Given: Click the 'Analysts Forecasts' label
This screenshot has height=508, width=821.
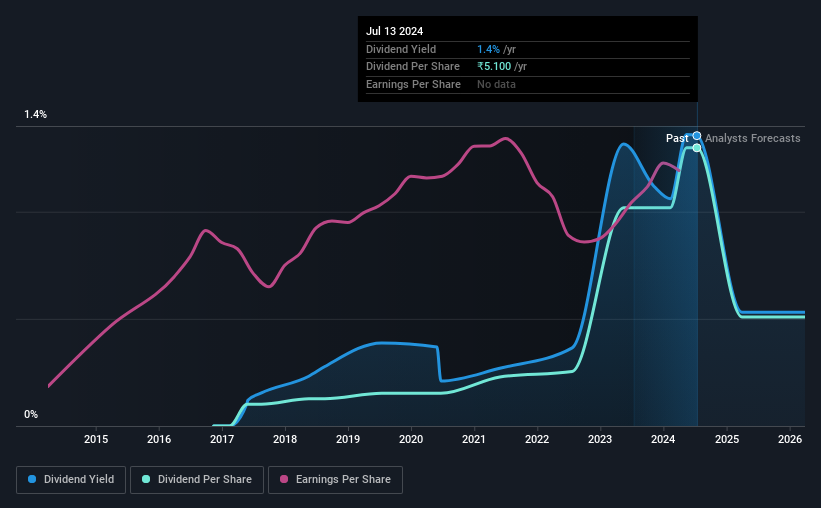Looking at the screenshot, I should (752, 138).
